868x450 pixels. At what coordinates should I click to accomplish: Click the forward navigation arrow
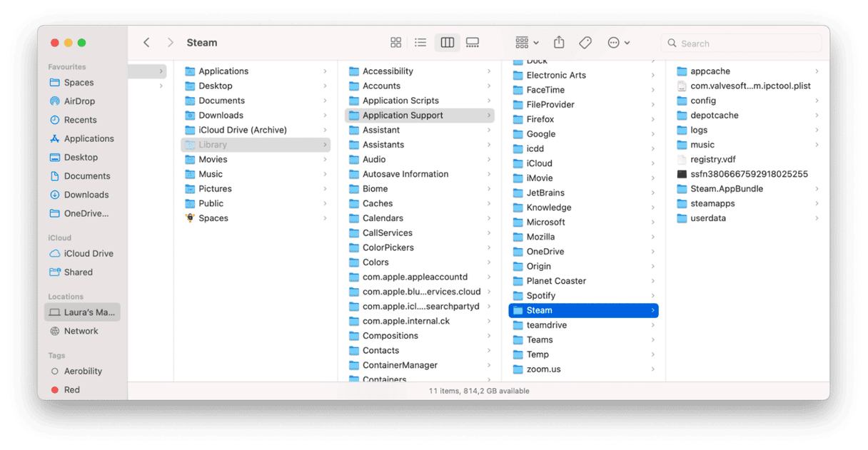(171, 42)
